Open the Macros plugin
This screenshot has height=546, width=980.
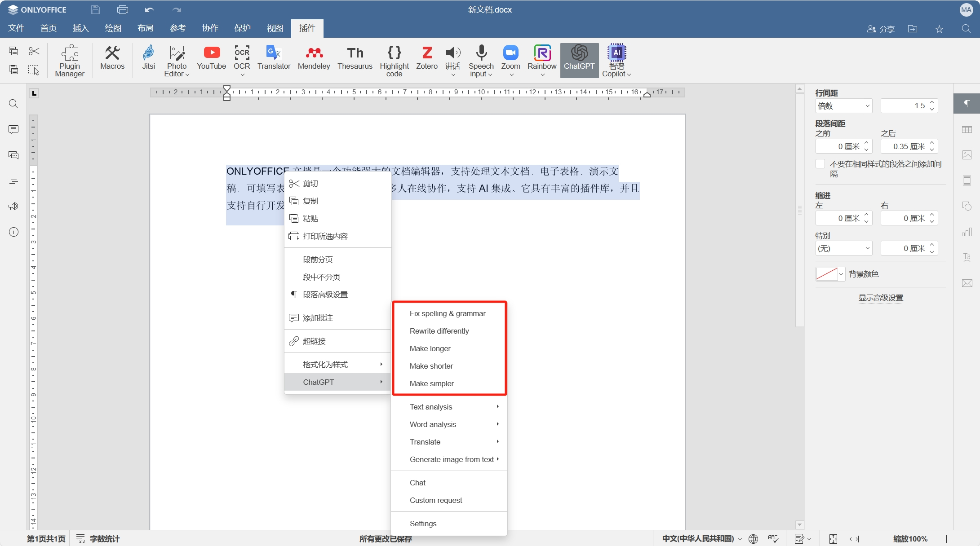(112, 57)
